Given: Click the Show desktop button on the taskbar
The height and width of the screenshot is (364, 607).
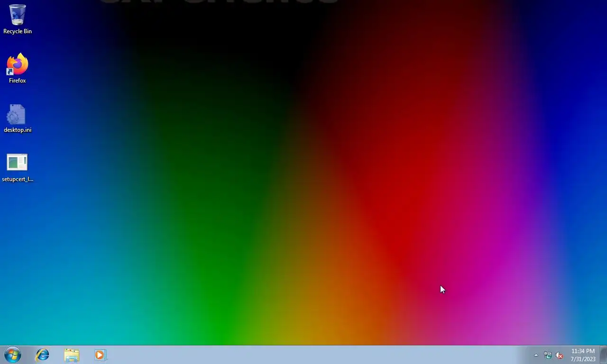Looking at the screenshot, I should pyautogui.click(x=603, y=355).
